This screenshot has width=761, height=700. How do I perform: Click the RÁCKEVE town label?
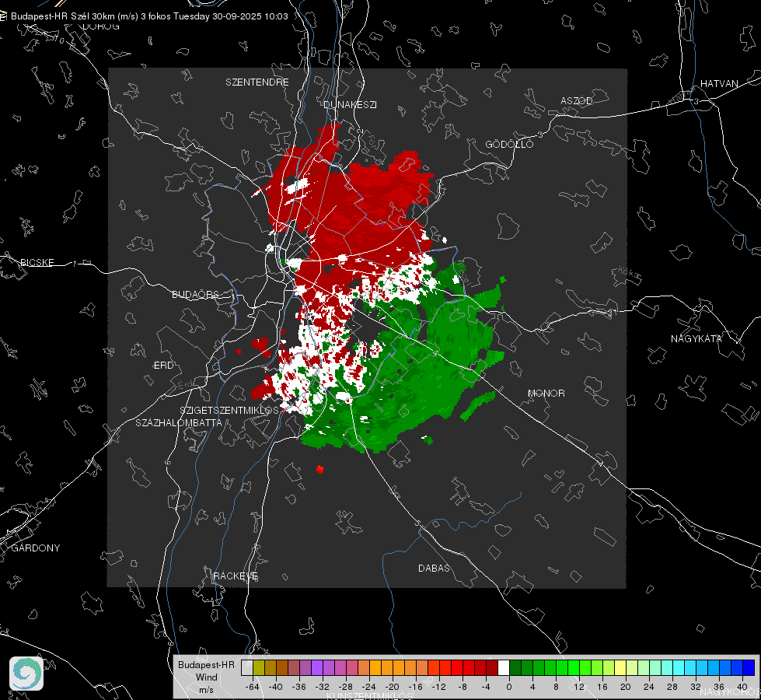236,576
